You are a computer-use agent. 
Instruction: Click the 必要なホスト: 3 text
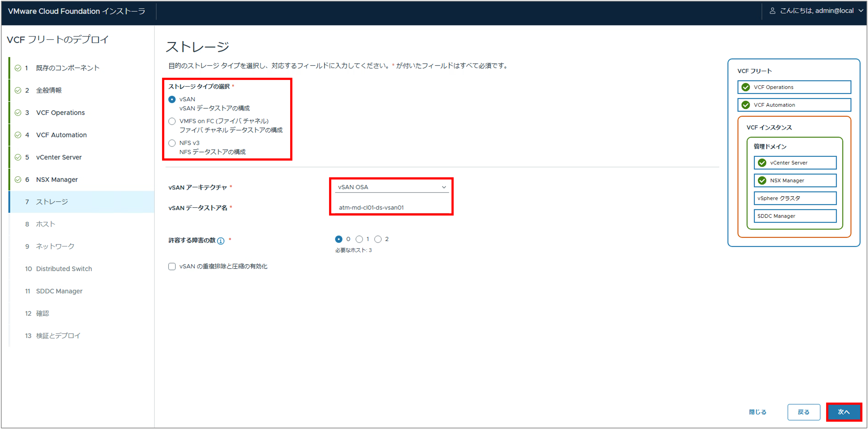coord(353,250)
